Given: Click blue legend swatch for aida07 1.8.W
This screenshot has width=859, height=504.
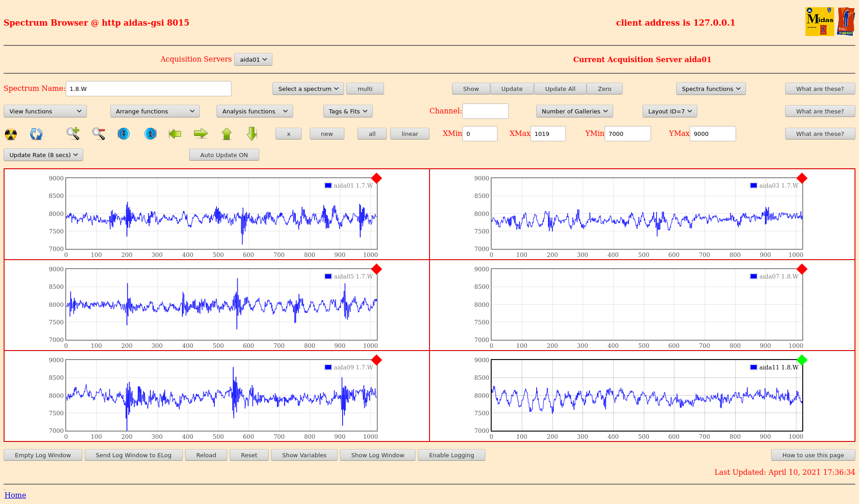Looking at the screenshot, I should [754, 276].
